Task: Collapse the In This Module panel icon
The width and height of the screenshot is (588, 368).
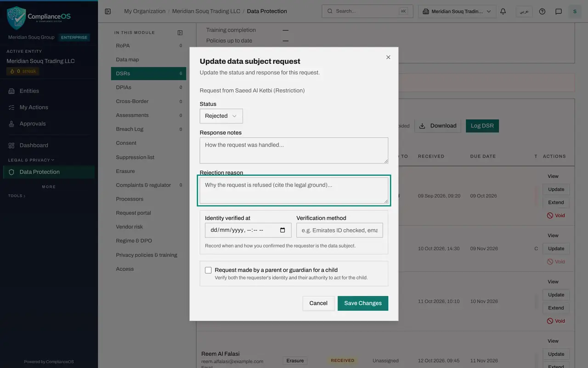Action: 180,33
